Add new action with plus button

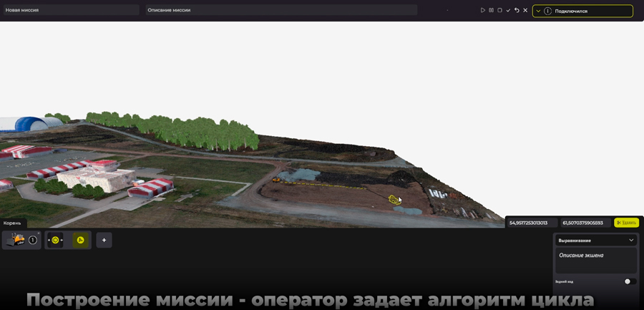point(104,241)
